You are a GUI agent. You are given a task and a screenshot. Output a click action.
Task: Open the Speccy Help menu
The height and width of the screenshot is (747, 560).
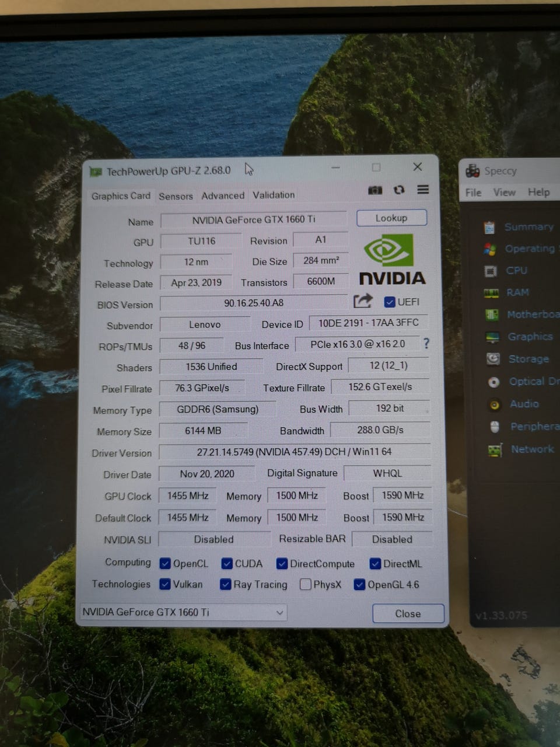(538, 191)
